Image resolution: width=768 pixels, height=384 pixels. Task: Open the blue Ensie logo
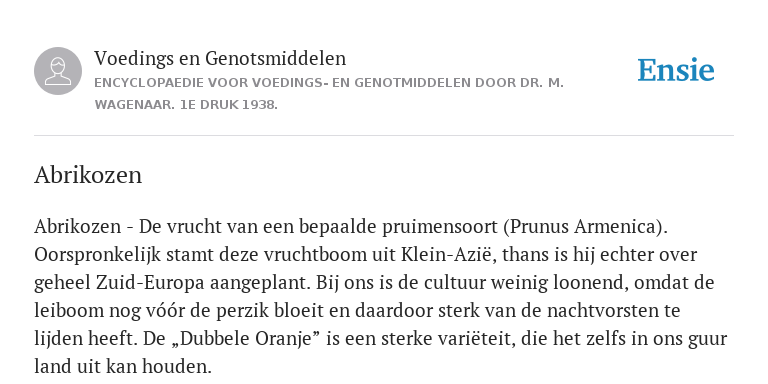pos(676,70)
